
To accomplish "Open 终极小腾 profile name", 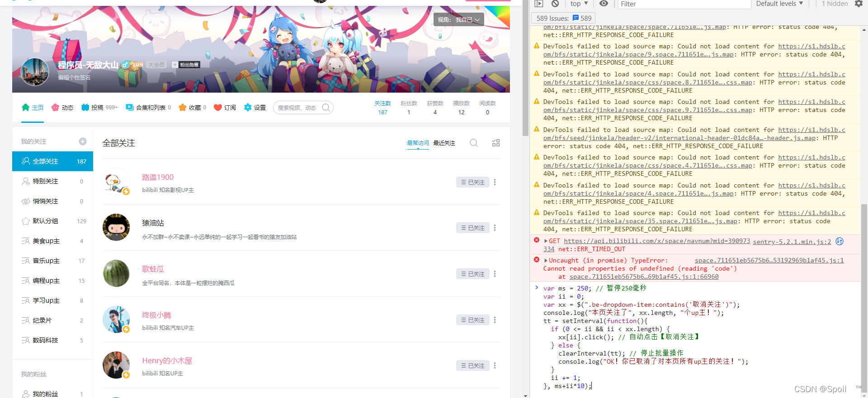I will pyautogui.click(x=156, y=315).
